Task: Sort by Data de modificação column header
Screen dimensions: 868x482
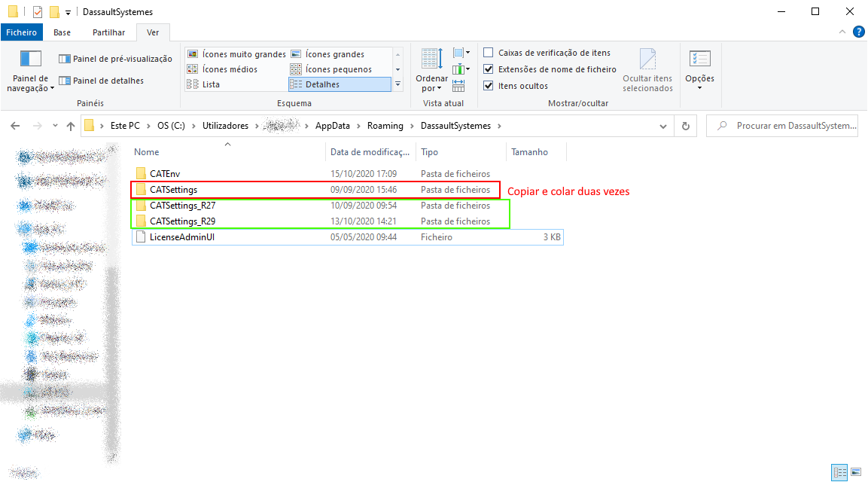Action: tap(370, 152)
